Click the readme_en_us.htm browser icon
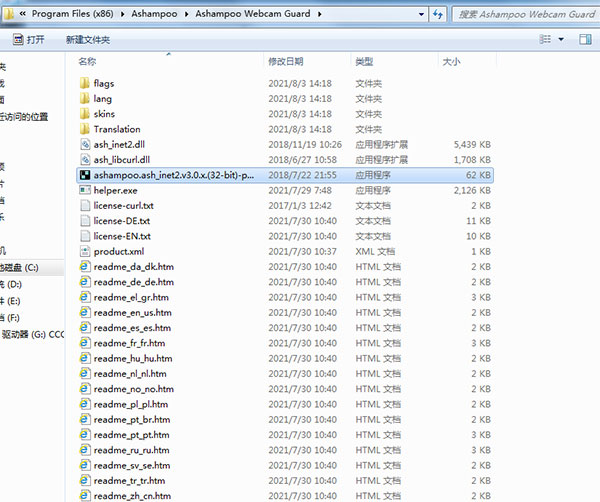The height and width of the screenshot is (502, 600). pos(85,313)
